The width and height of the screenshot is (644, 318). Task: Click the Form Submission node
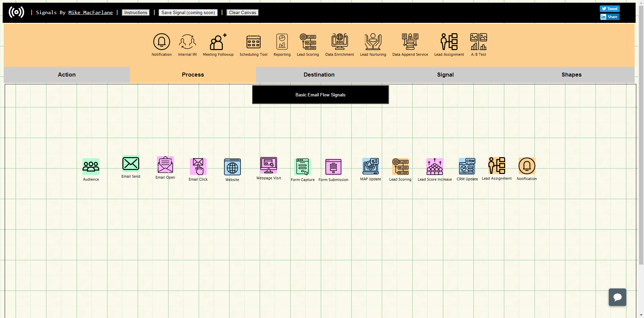point(333,167)
